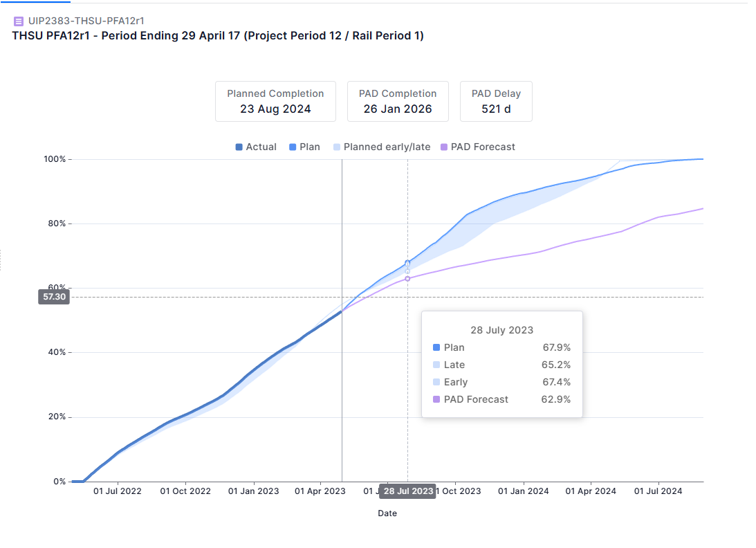The image size is (756, 548).
Task: Click the purple document icon beside UIP2383-THSU-PFA12r1
Action: pos(19,21)
